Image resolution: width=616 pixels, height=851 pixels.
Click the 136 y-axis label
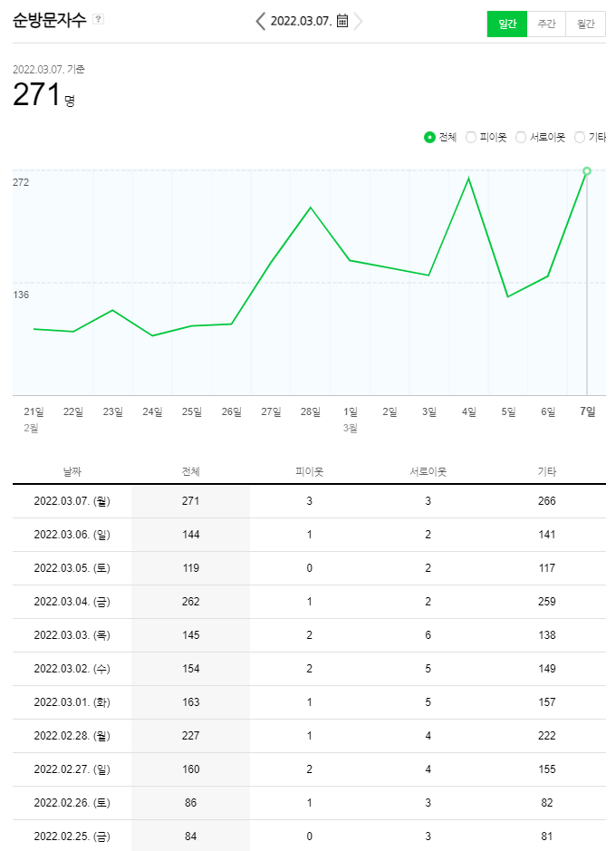coord(21,295)
